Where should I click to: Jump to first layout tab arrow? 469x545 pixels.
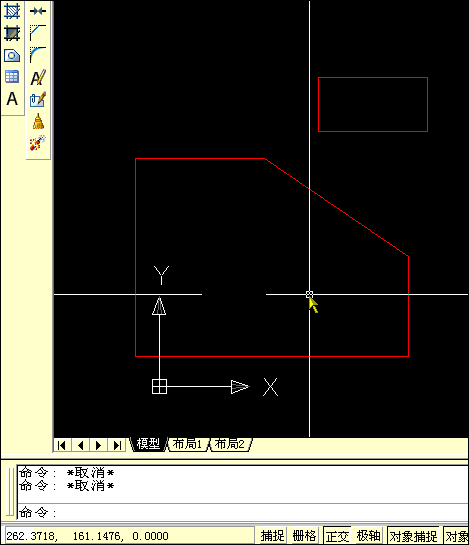point(62,445)
